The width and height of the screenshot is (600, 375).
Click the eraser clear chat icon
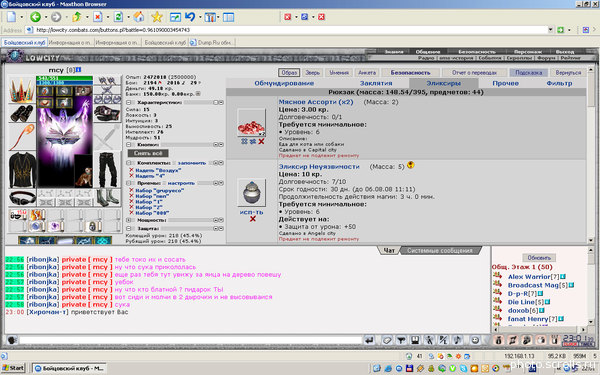(386, 340)
